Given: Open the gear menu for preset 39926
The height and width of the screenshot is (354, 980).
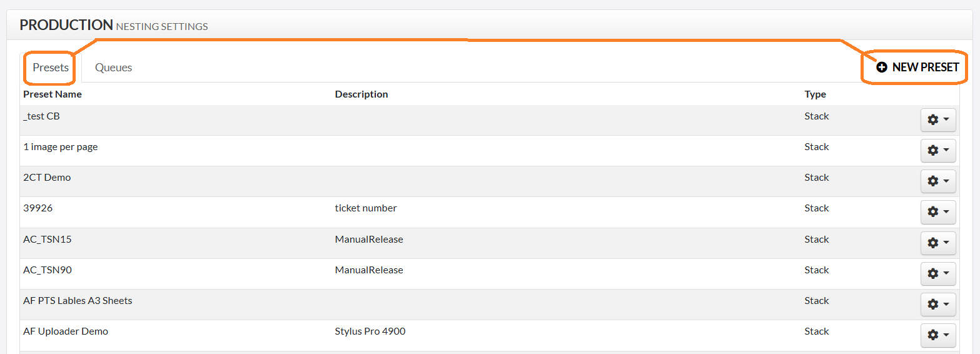Looking at the screenshot, I should (938, 212).
